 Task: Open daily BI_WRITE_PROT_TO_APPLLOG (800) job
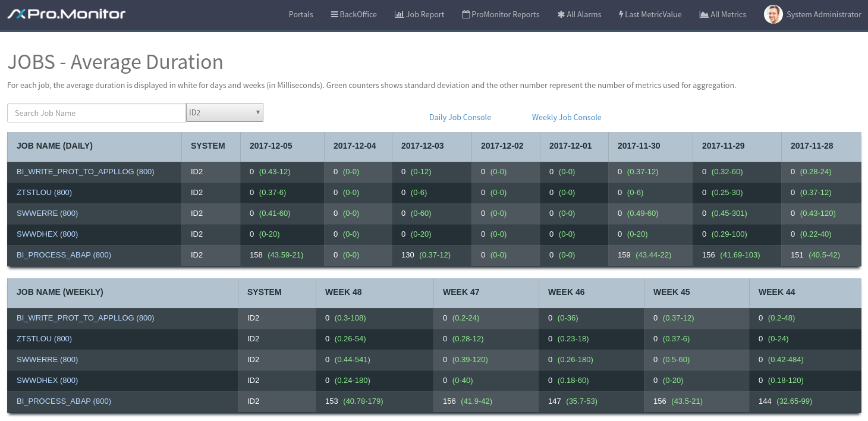(85, 172)
